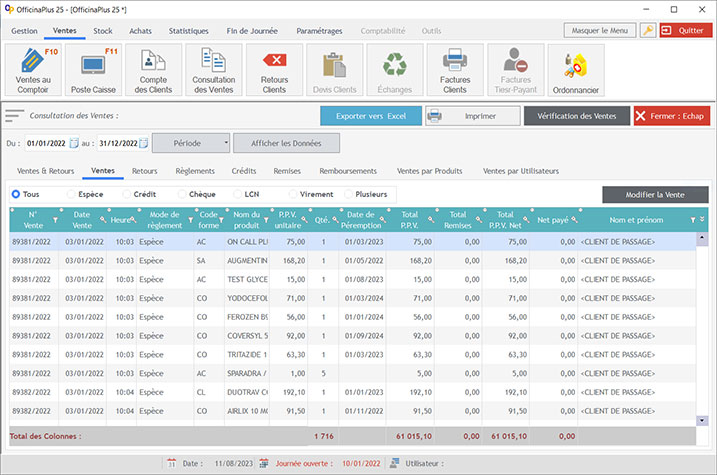Screen dimensions: 717x475
Task: Open calendar picker for start date
Action: (x=74, y=143)
